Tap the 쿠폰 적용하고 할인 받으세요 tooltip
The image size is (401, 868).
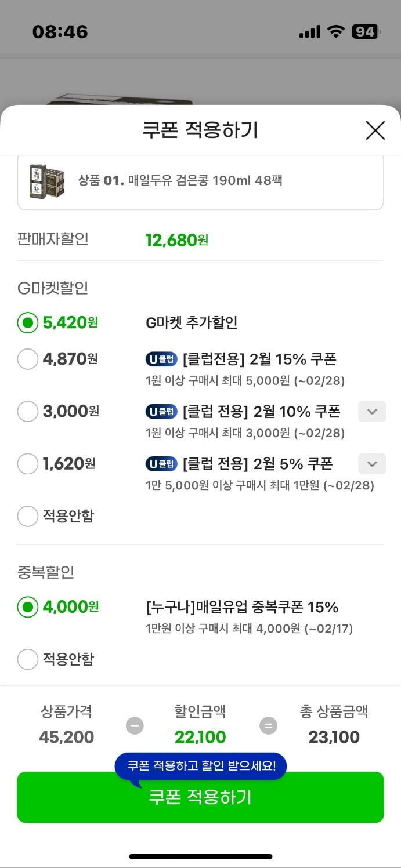tap(201, 766)
